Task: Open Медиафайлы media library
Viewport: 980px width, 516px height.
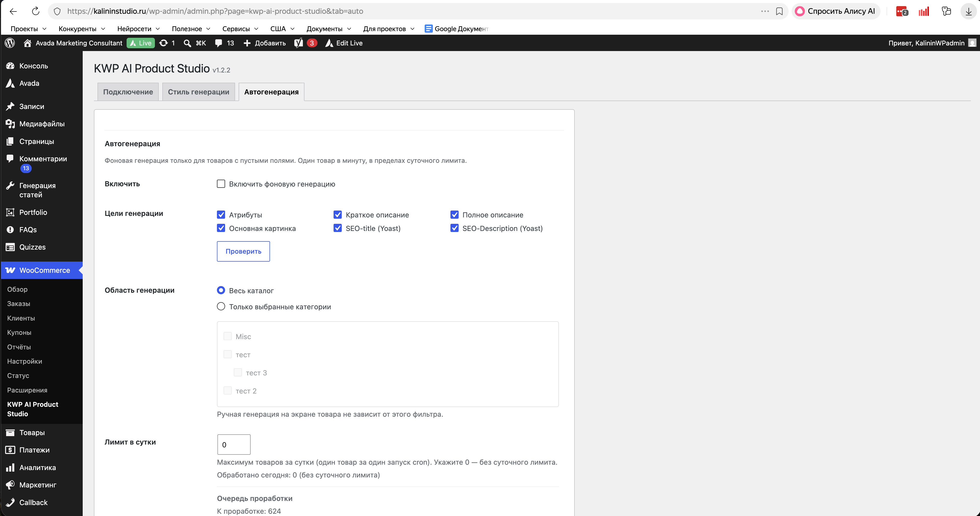Action: [41, 124]
